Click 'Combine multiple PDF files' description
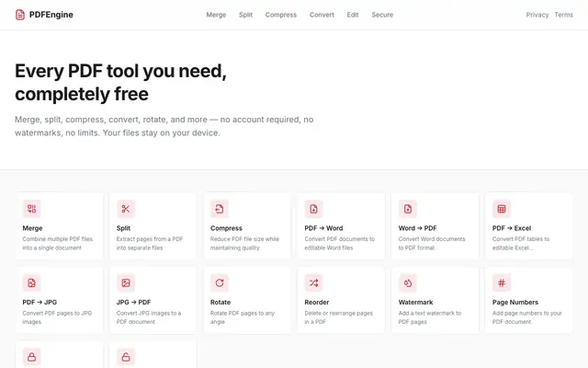The height and width of the screenshot is (368, 588). [57, 243]
